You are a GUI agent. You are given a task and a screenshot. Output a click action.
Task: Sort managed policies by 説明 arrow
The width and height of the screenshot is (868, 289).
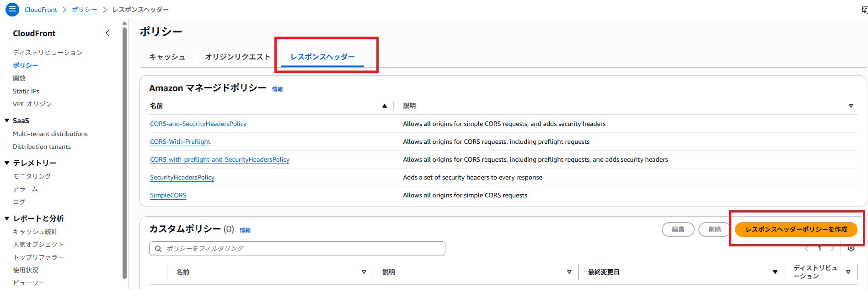(851, 106)
